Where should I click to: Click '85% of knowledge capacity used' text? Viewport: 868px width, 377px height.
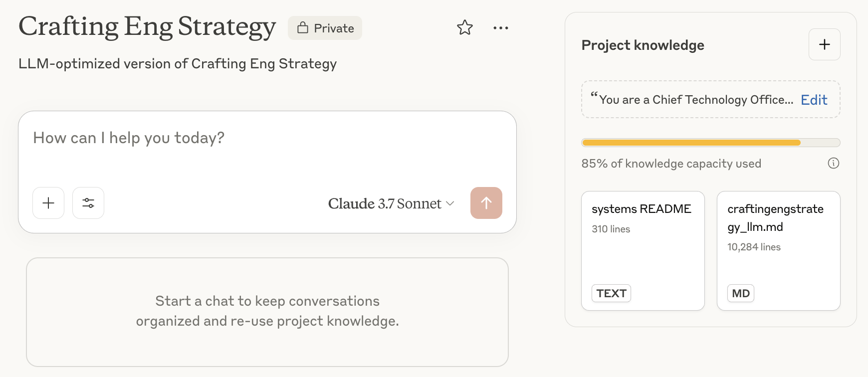(671, 164)
